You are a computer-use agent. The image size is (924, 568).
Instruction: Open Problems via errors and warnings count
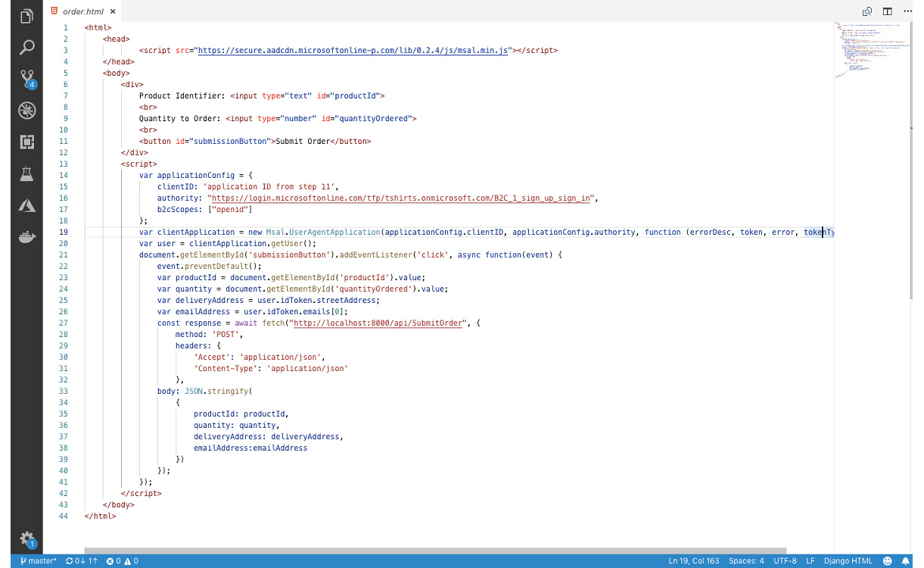click(122, 561)
